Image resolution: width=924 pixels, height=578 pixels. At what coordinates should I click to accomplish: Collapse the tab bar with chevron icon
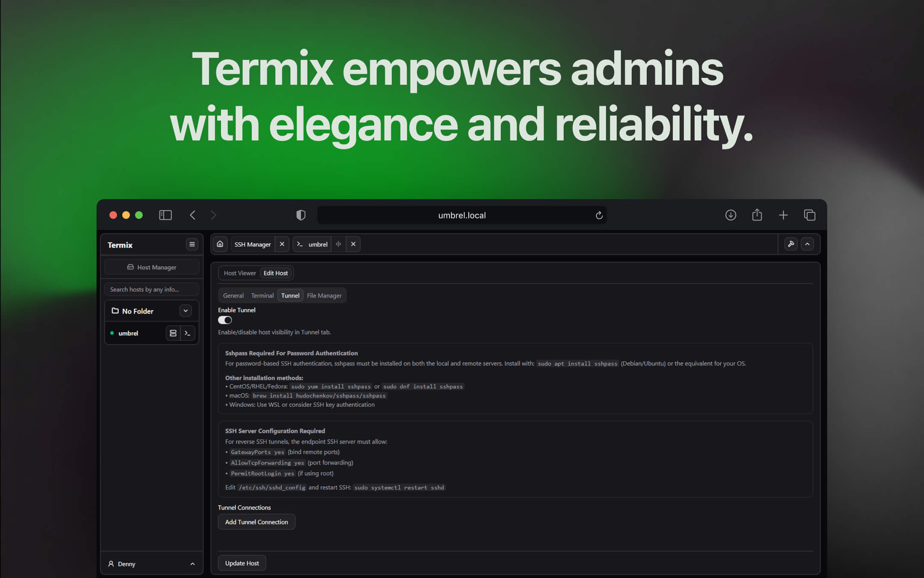(808, 244)
